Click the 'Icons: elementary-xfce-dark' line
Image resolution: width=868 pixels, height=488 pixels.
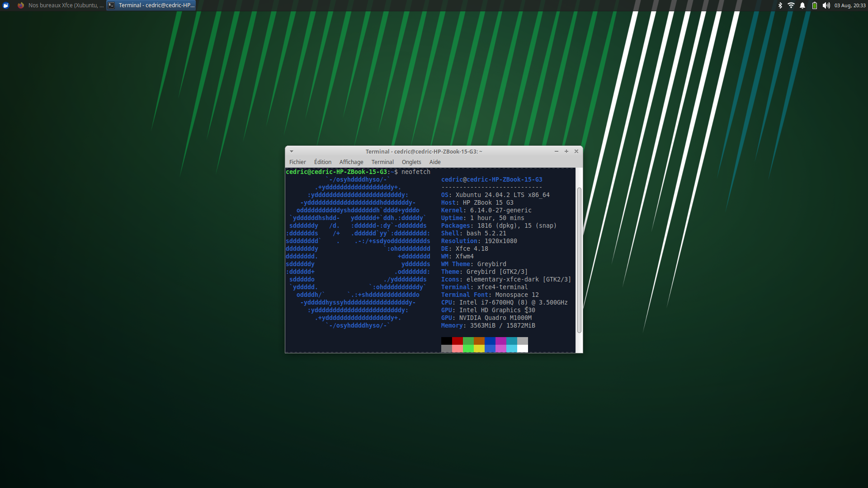pos(506,280)
